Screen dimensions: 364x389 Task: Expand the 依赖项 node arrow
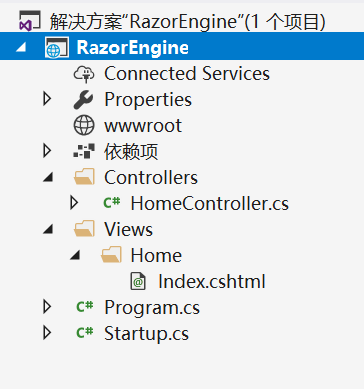tap(47, 151)
